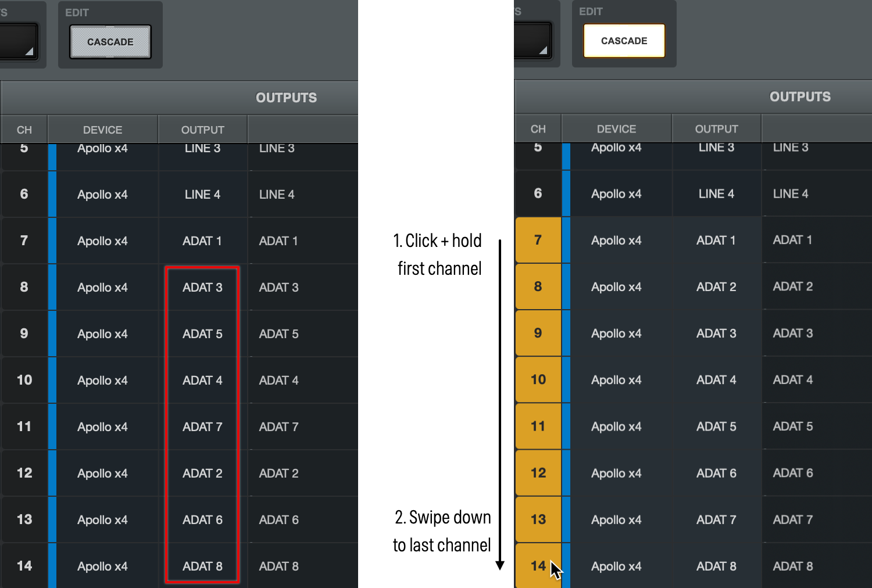The height and width of the screenshot is (588, 872).
Task: Right panel: click highlighted channel 7
Action: [538, 240]
